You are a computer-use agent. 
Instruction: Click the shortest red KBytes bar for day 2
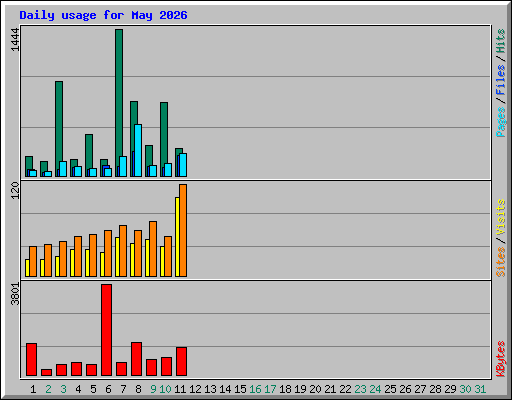(46, 372)
